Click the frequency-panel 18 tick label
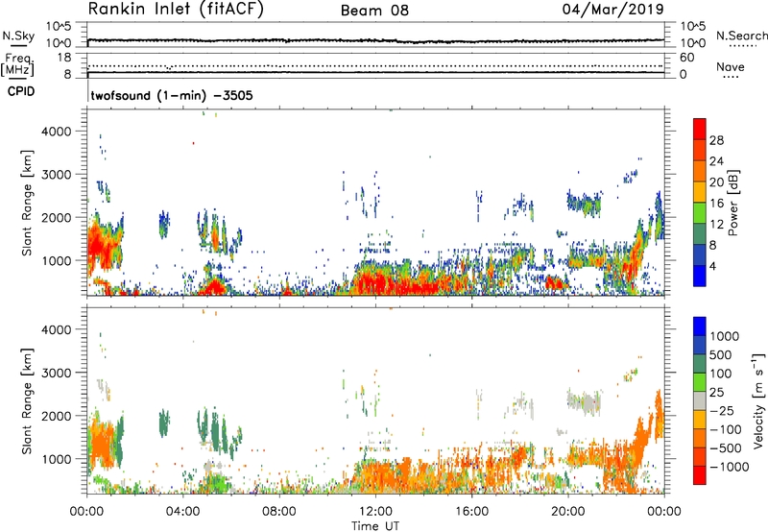The image size is (768, 532). 64,58
